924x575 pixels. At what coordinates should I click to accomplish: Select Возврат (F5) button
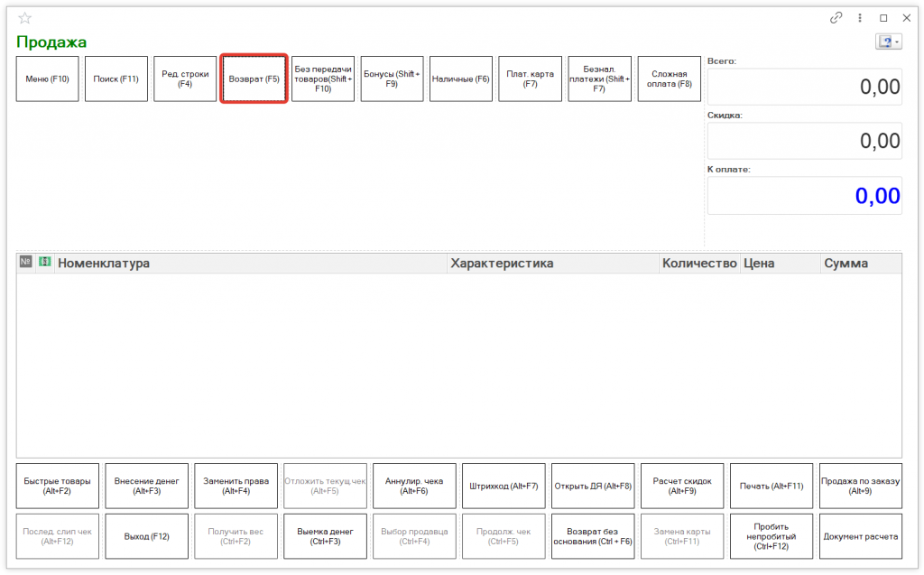pos(254,79)
